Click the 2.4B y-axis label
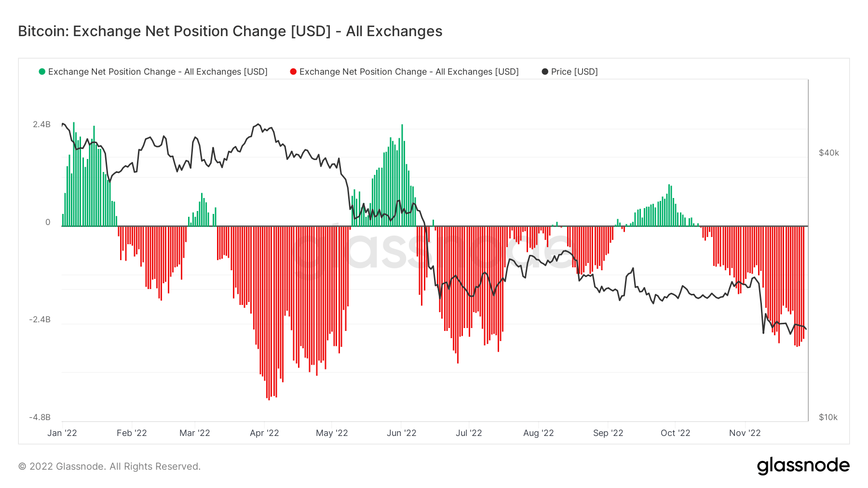The width and height of the screenshot is (868, 488). tap(41, 124)
